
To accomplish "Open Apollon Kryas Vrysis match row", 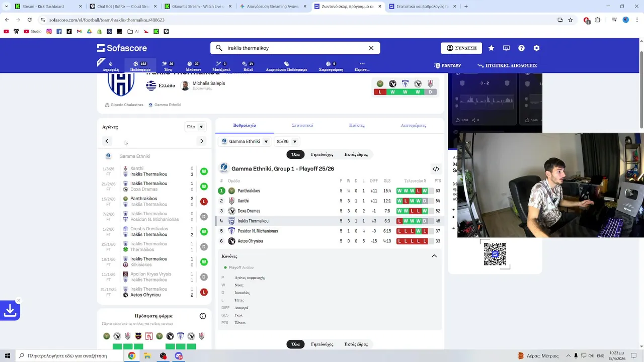I will pyautogui.click(x=154, y=277).
